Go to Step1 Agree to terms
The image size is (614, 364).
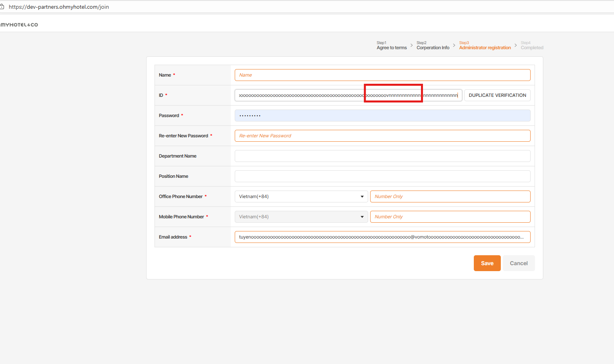click(392, 46)
